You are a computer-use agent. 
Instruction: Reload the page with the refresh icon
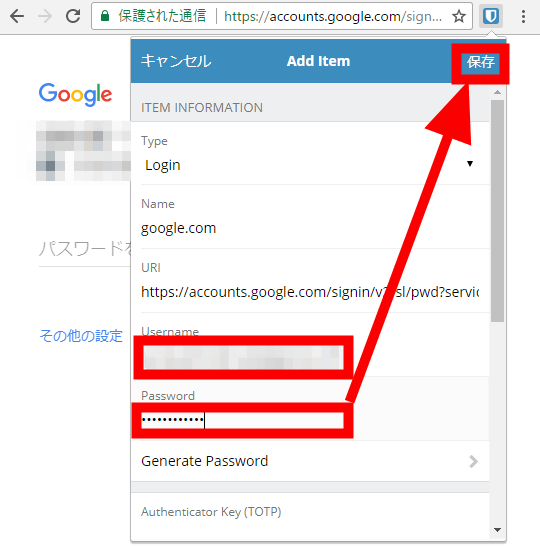(x=73, y=16)
